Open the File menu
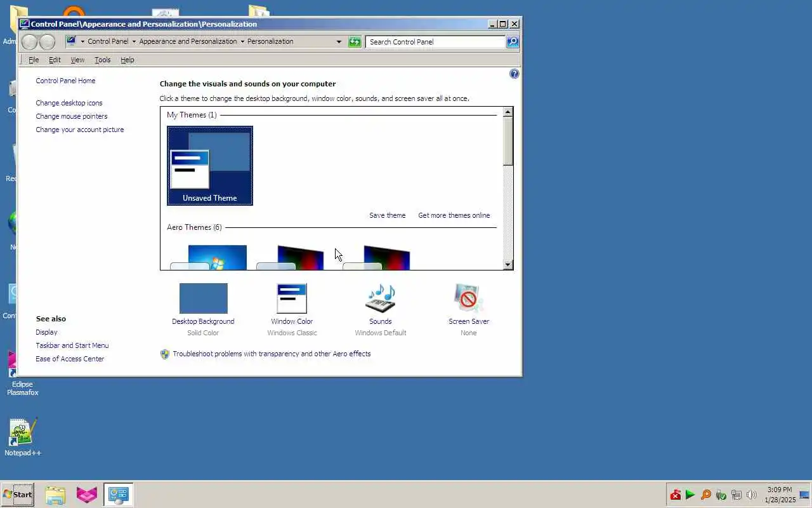The height and width of the screenshot is (508, 812). 34,60
